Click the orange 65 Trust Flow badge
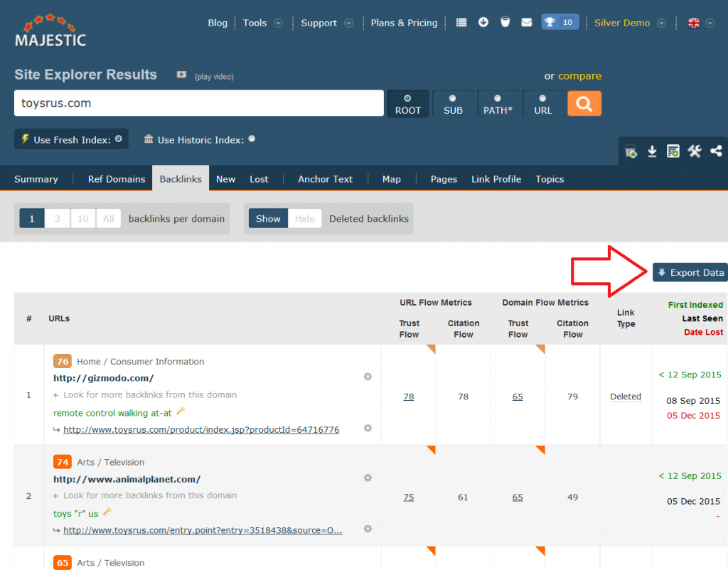The width and height of the screenshot is (728, 570). pos(63,563)
